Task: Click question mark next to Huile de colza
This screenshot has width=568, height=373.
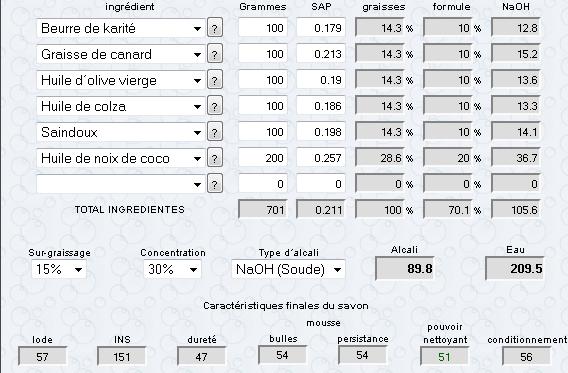Action: point(215,106)
